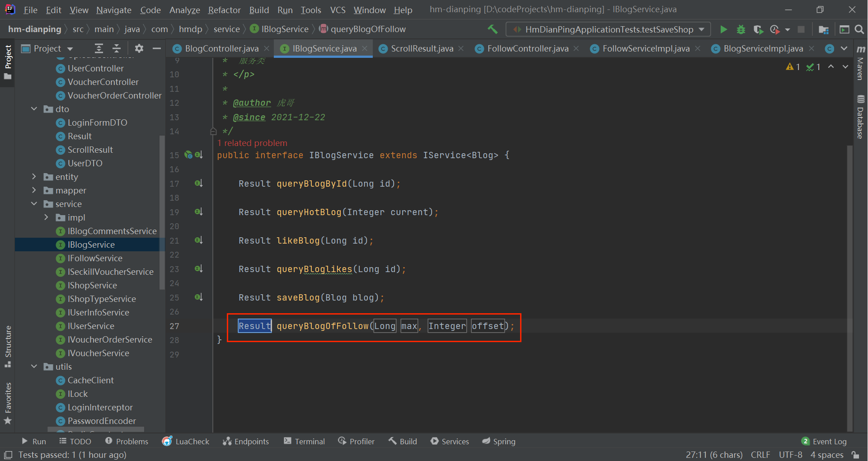This screenshot has width=868, height=461.
Task: Click the UTF-8 encoding indicator
Action: click(x=790, y=455)
